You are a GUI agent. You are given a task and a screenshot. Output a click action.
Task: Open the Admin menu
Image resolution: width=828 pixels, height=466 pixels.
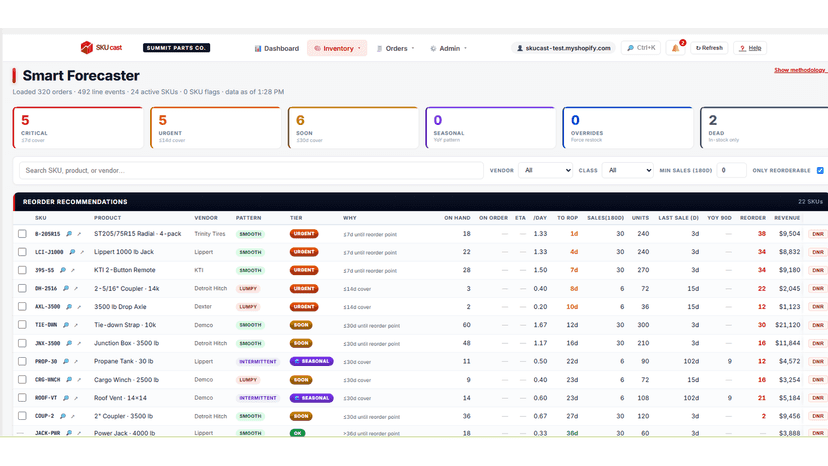tap(449, 48)
